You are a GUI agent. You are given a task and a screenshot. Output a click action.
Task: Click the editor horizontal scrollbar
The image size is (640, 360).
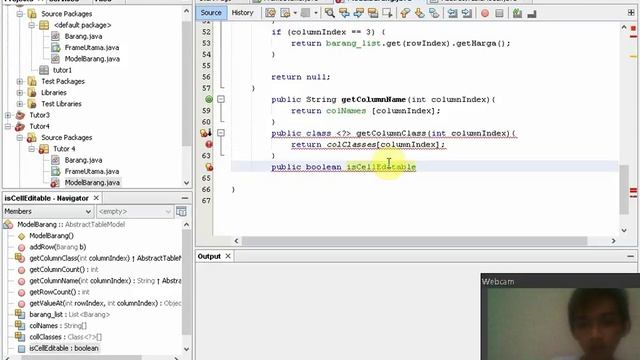(414, 241)
